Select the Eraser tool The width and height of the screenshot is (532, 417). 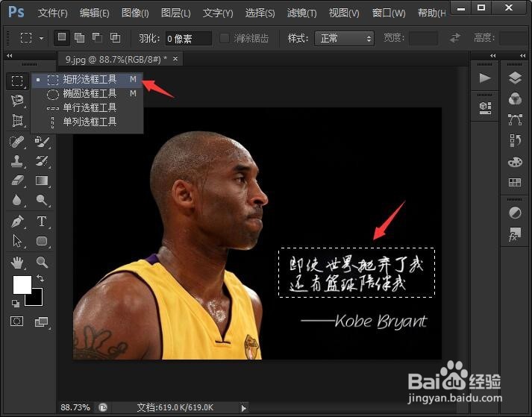tap(17, 181)
